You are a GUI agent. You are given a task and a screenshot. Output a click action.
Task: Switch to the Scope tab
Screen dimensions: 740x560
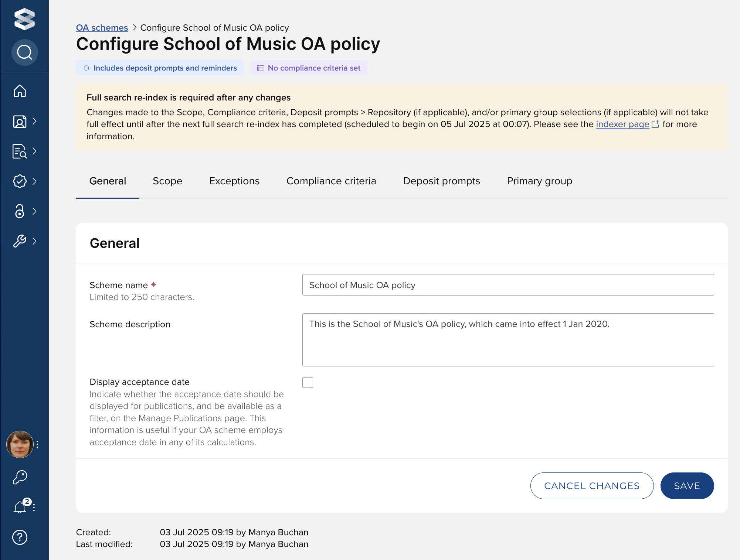[167, 181]
